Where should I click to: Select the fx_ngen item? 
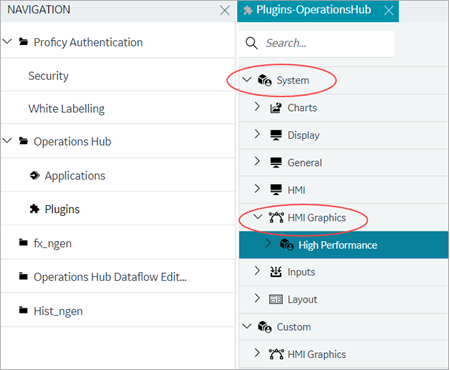(x=53, y=243)
